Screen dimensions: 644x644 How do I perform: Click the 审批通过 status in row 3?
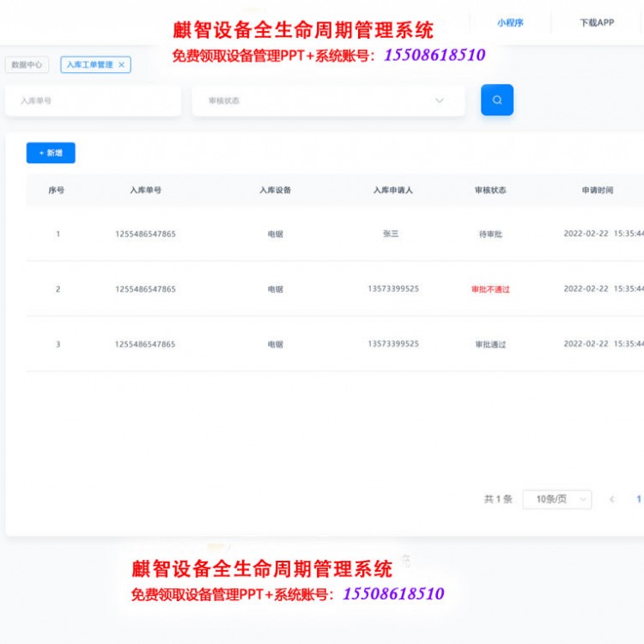pyautogui.click(x=490, y=344)
